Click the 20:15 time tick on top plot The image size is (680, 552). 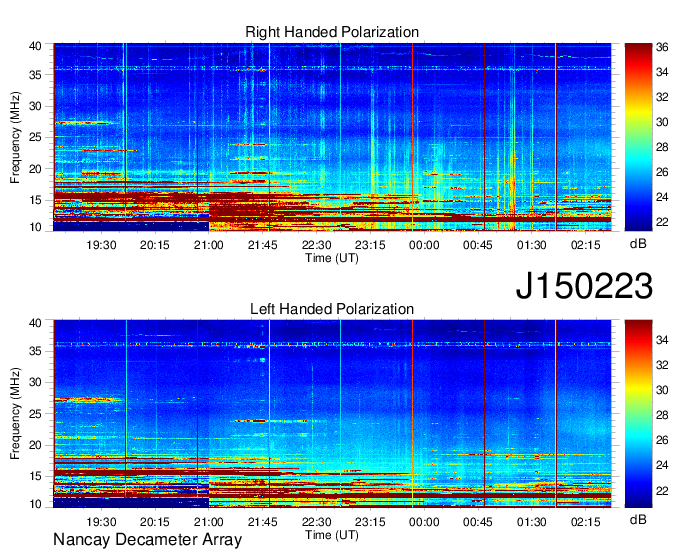155,245
